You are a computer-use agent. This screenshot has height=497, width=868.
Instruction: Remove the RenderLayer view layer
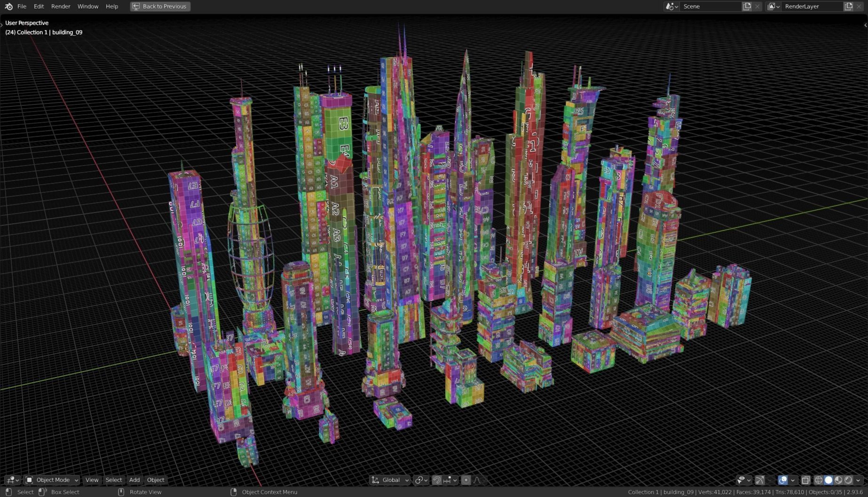pyautogui.click(x=859, y=7)
